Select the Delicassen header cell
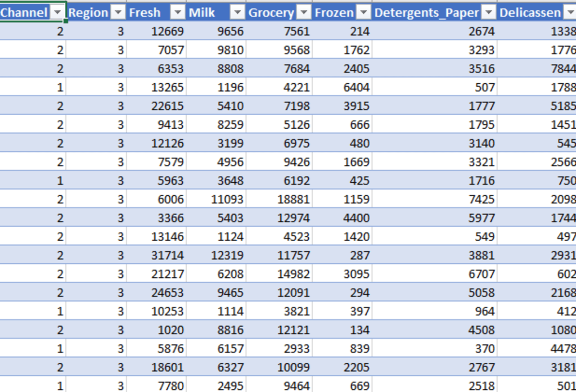 [537, 12]
